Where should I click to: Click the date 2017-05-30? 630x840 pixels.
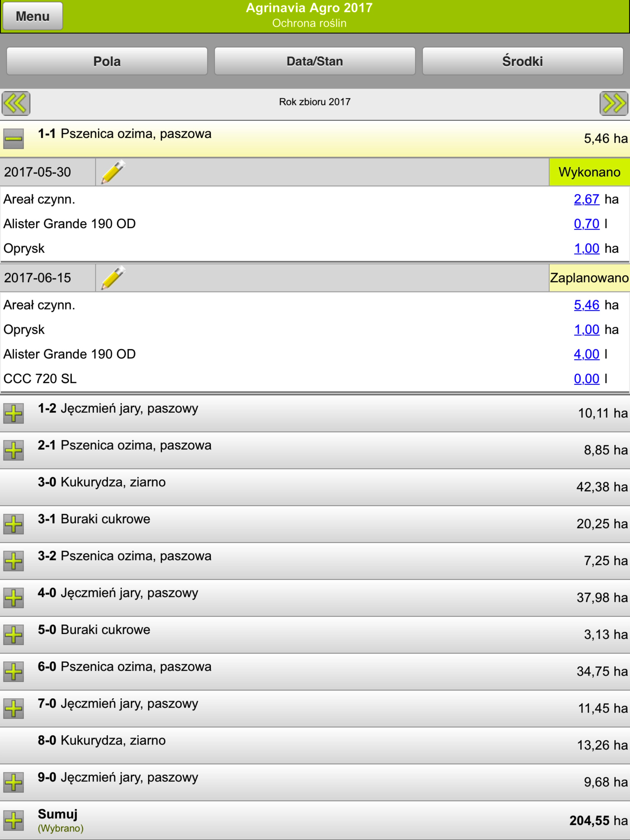[38, 172]
